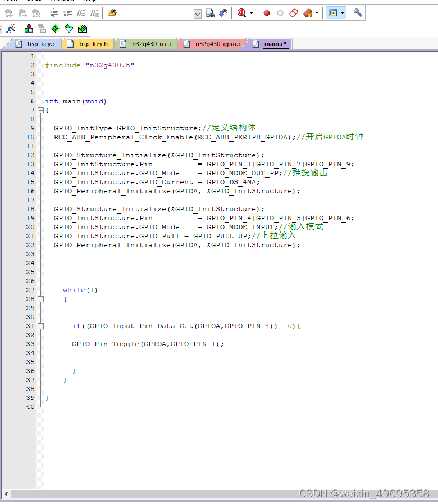
Task: Disable all breakpoints
Action: (294, 13)
